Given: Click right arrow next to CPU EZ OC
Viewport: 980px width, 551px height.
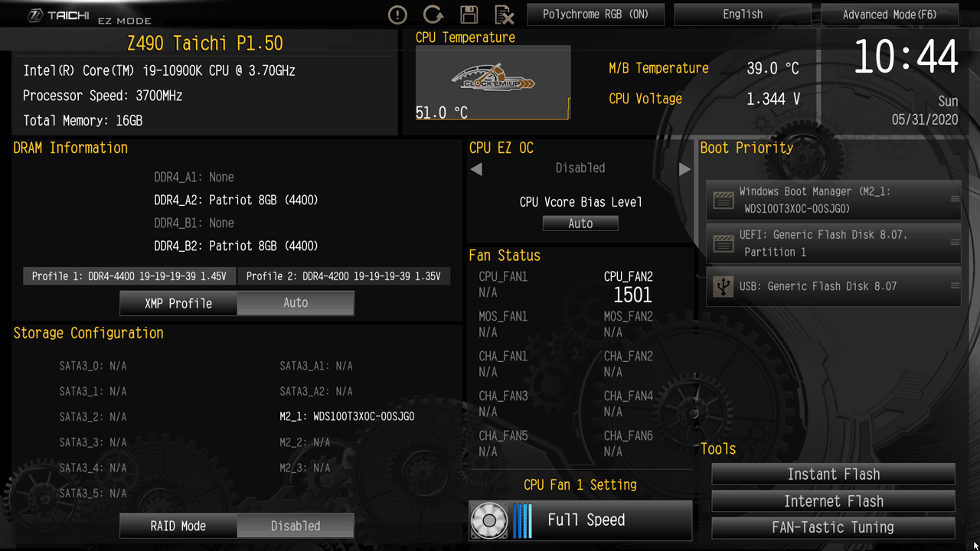Looking at the screenshot, I should [x=684, y=169].
